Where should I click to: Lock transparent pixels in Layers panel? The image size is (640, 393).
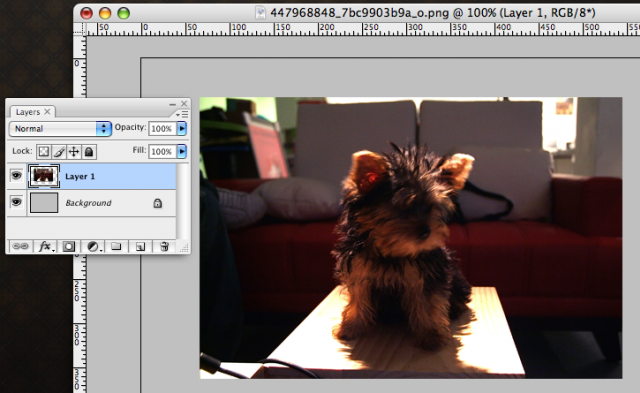[x=44, y=152]
